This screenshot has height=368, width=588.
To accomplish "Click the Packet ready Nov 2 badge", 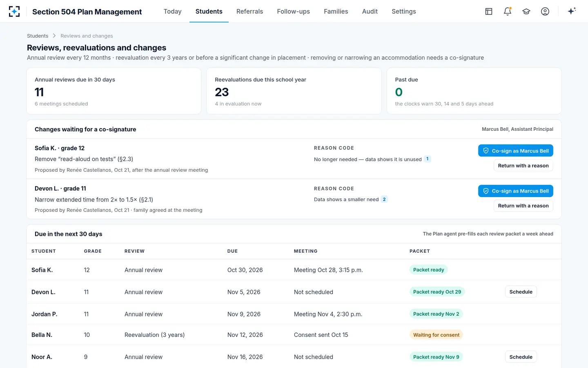I will pyautogui.click(x=436, y=314).
